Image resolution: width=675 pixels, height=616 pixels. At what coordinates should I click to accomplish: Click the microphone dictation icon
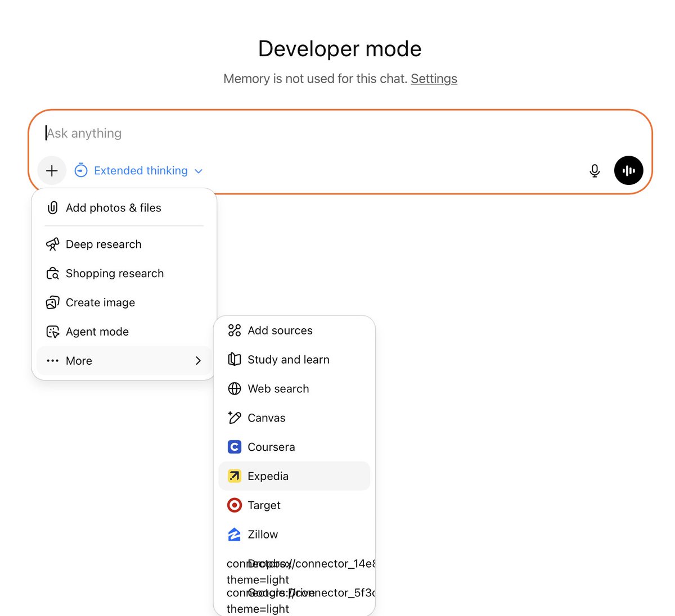click(x=595, y=170)
